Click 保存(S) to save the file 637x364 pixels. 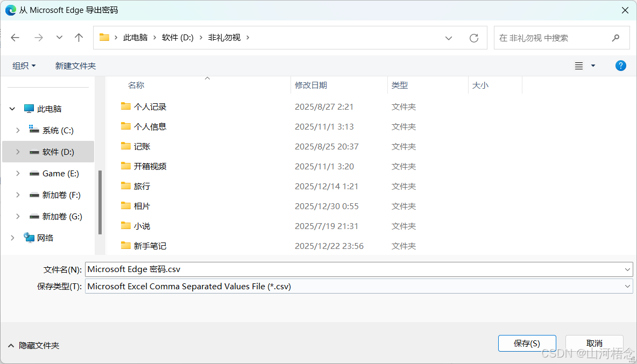[527, 344]
